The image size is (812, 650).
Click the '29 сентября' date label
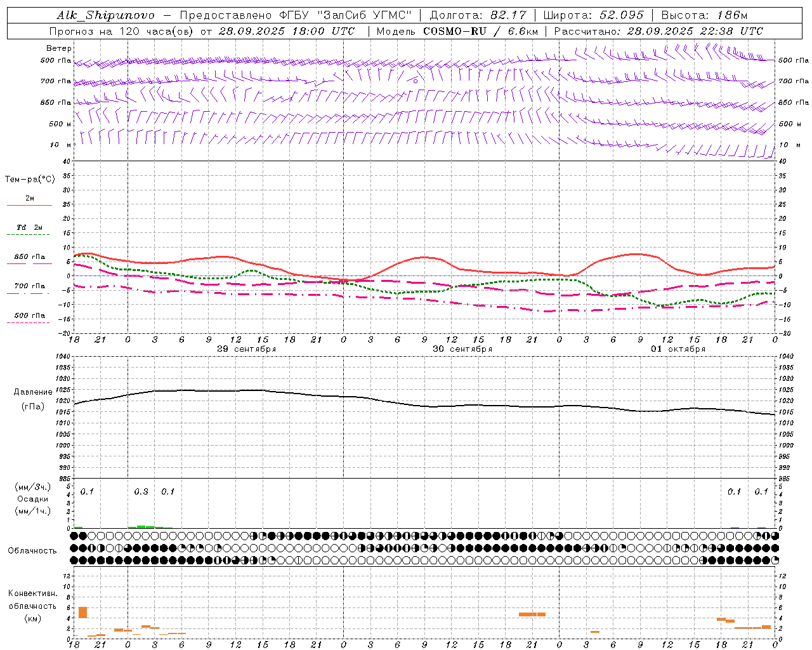(246, 349)
